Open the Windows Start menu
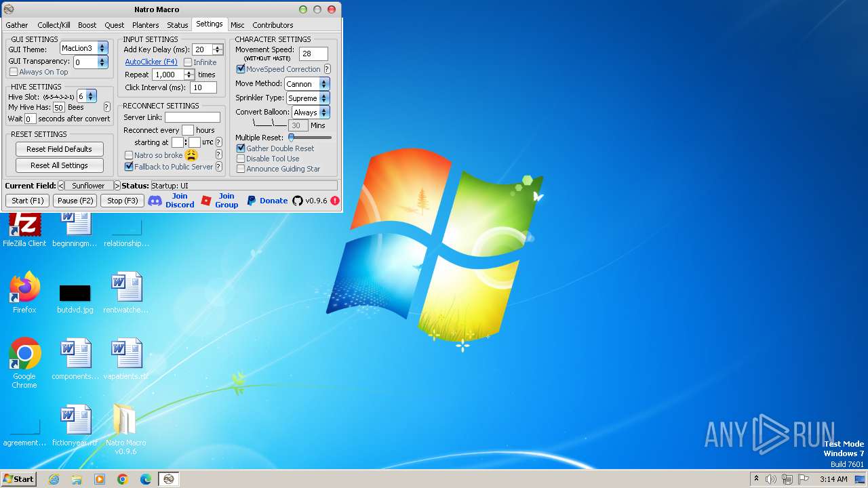The height and width of the screenshot is (488, 868). click(x=19, y=479)
